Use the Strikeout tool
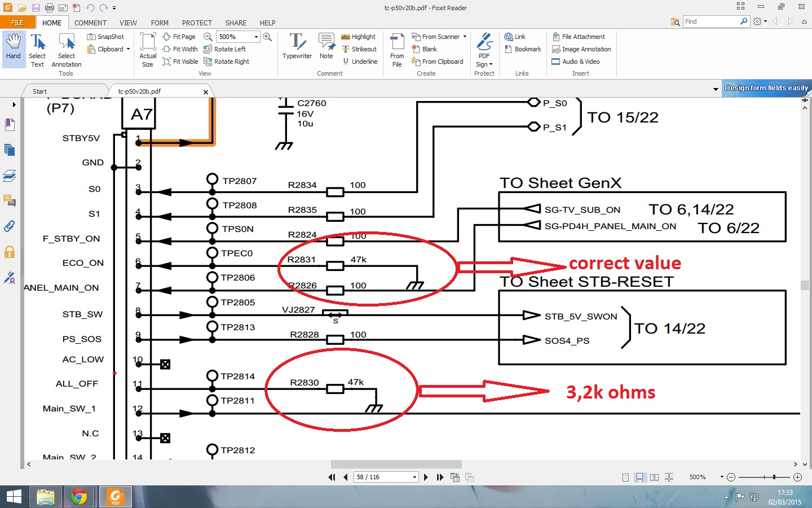 coord(359,49)
